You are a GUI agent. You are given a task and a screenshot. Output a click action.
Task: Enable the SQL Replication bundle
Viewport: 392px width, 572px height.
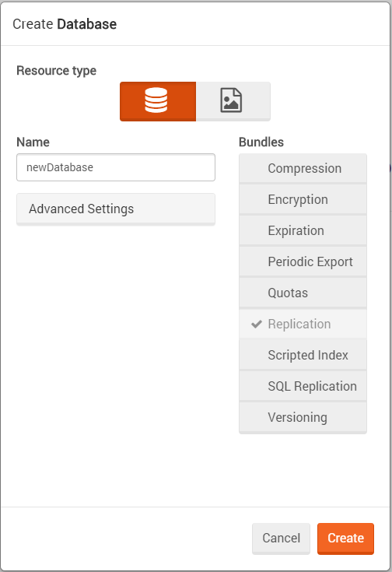point(303,386)
